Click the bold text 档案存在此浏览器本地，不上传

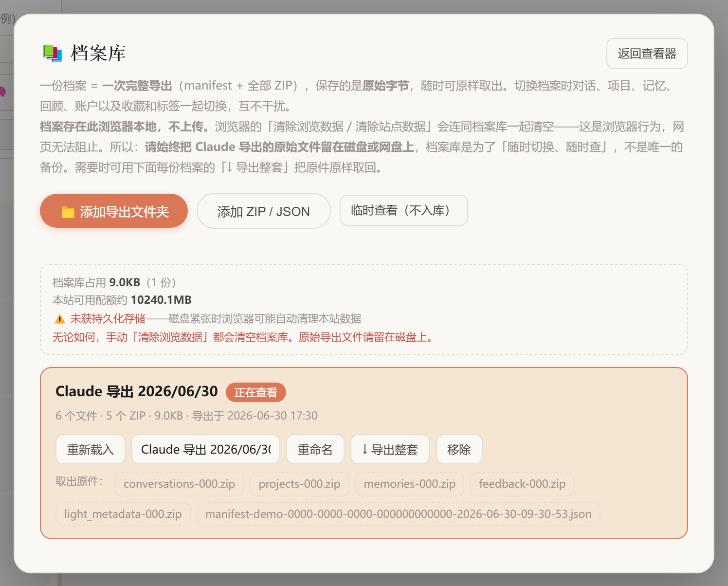click(x=125, y=127)
